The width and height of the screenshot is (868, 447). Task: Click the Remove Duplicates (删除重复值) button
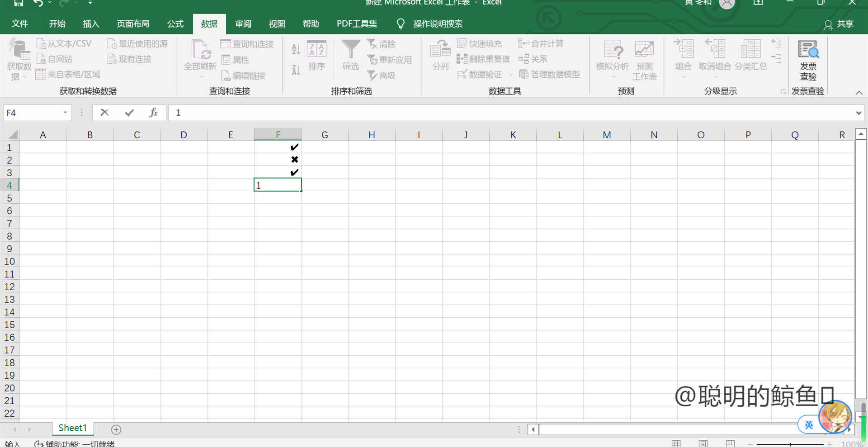(483, 59)
